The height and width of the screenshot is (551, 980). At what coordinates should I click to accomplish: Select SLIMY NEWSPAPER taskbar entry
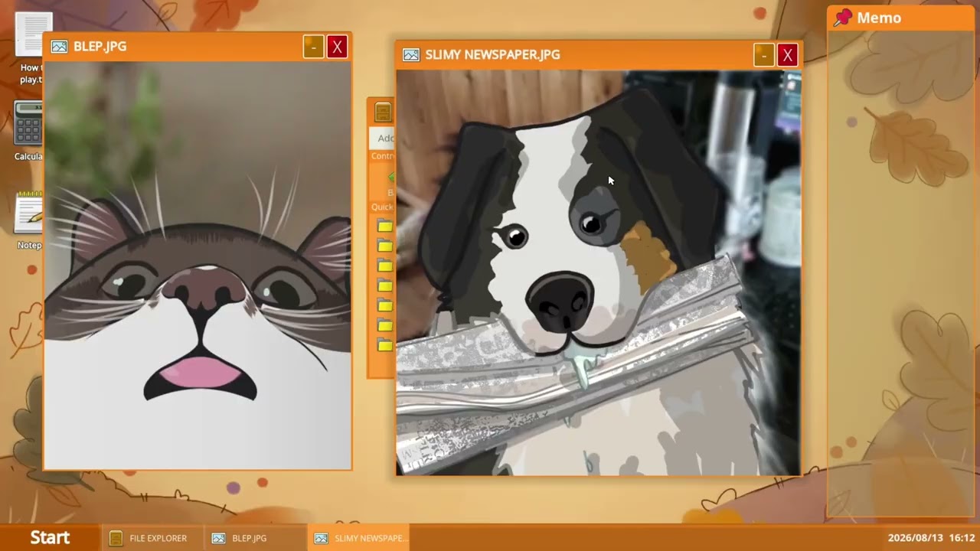click(x=359, y=538)
